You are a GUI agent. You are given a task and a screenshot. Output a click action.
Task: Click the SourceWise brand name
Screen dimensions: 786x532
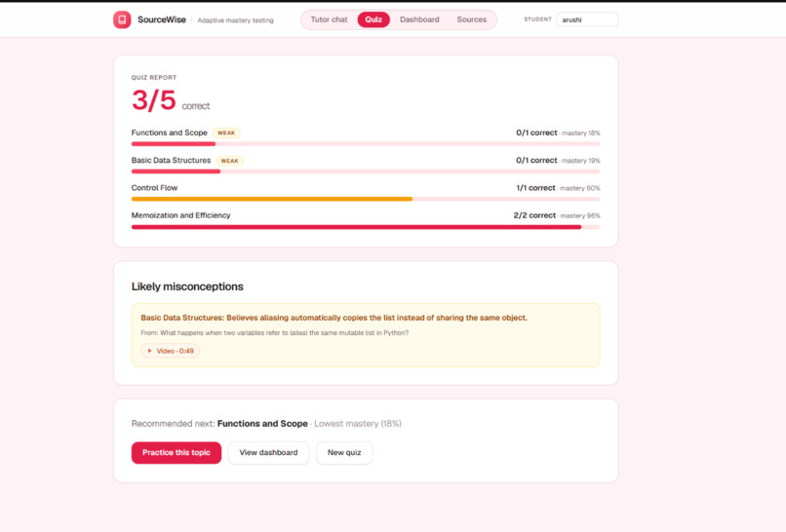162,19
